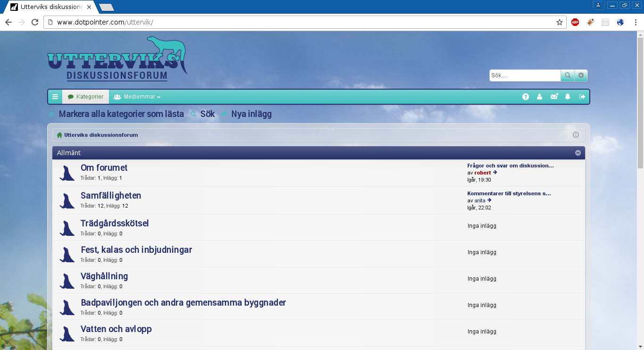Click the user profile icon in navbar

point(540,97)
